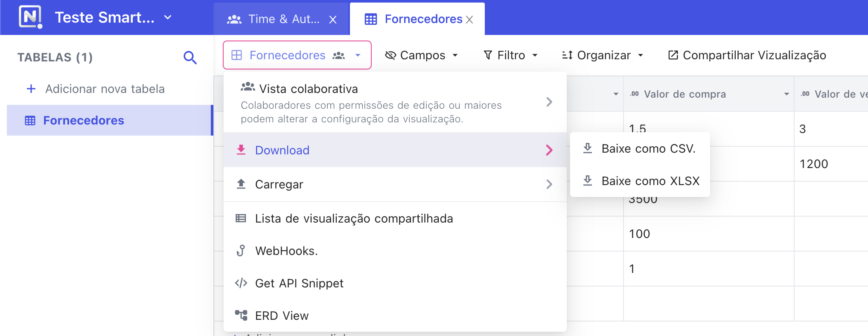
Task: Select Baixe como CSV option
Action: coord(648,148)
